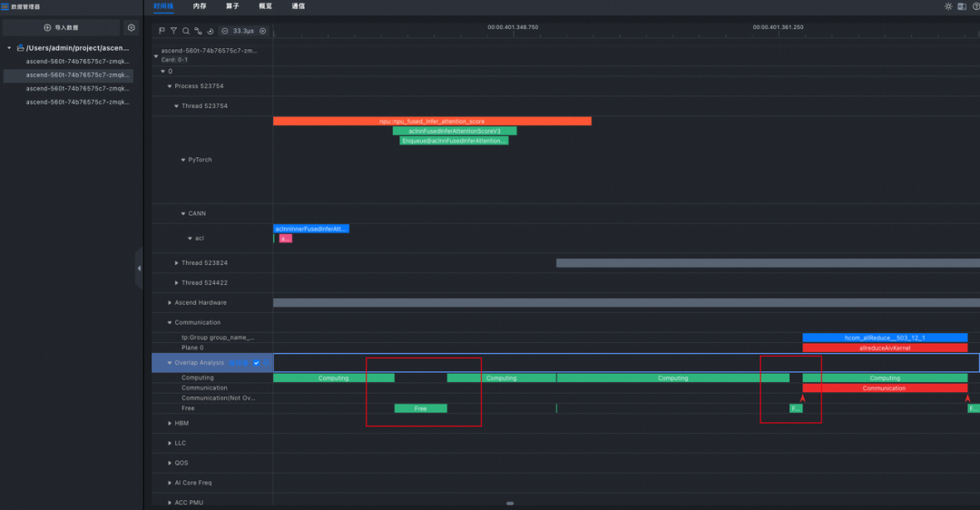Pin the Overlap Analysis row
Image resolution: width=980 pixels, height=510 pixels.
[x=266, y=362]
